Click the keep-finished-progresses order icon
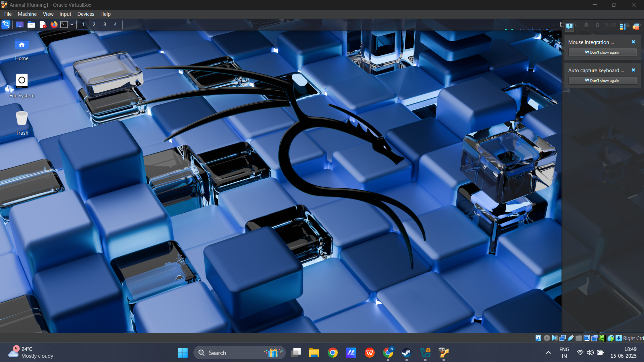Screen dimensions: 644x362 (623, 27)
